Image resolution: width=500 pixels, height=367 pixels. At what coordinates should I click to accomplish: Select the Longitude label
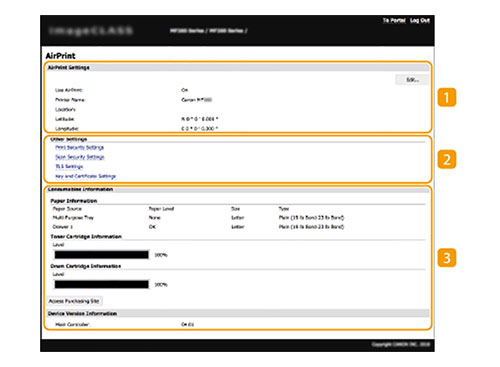coord(67,129)
